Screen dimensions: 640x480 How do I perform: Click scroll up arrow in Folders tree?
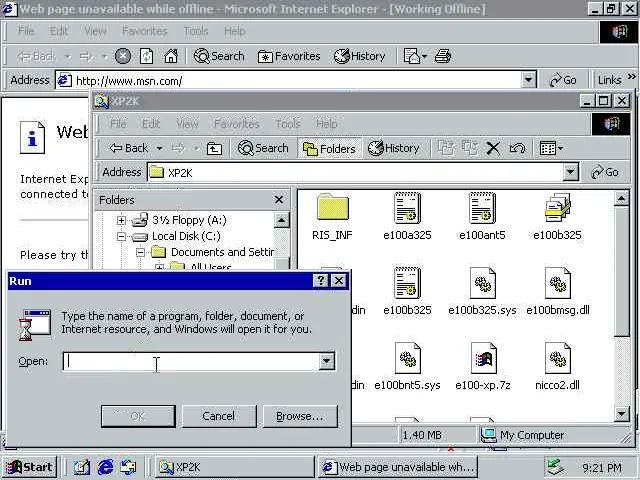(x=281, y=220)
